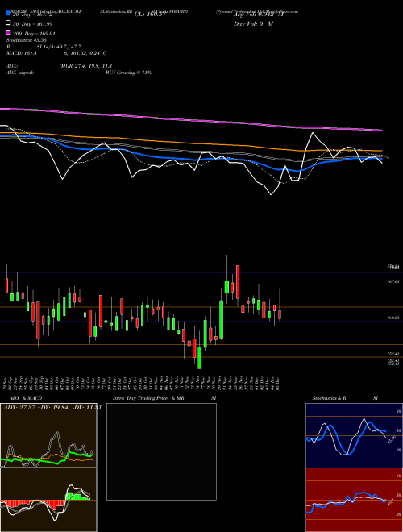The image size is (403, 532).
Task: Click the 'MACD: 161.8' reading
Action: click(22, 53)
